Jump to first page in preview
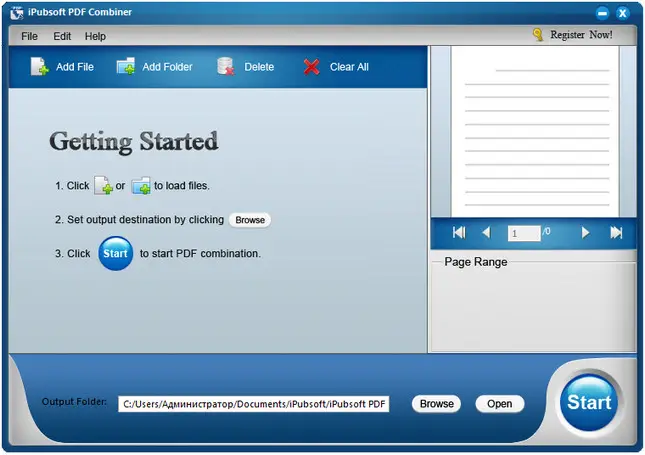Screen dimensions: 645x455 [x=459, y=233]
